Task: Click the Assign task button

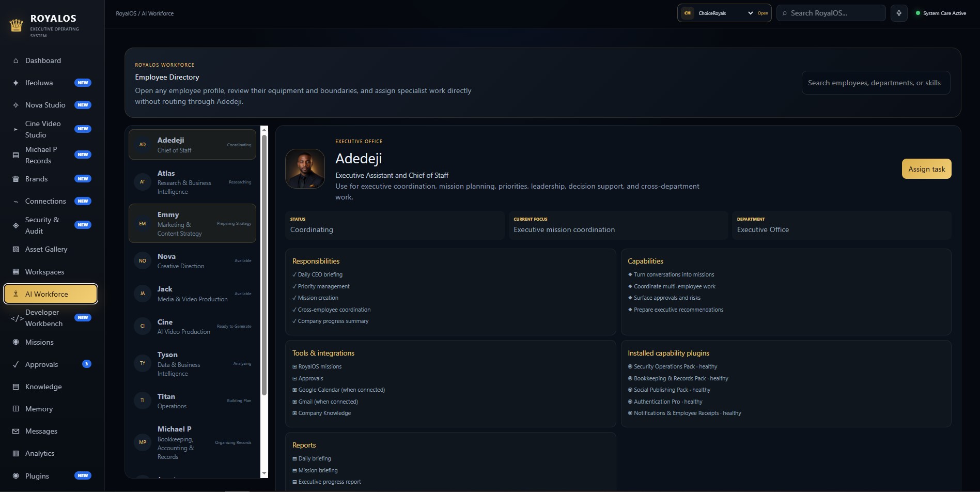Action: pyautogui.click(x=926, y=169)
